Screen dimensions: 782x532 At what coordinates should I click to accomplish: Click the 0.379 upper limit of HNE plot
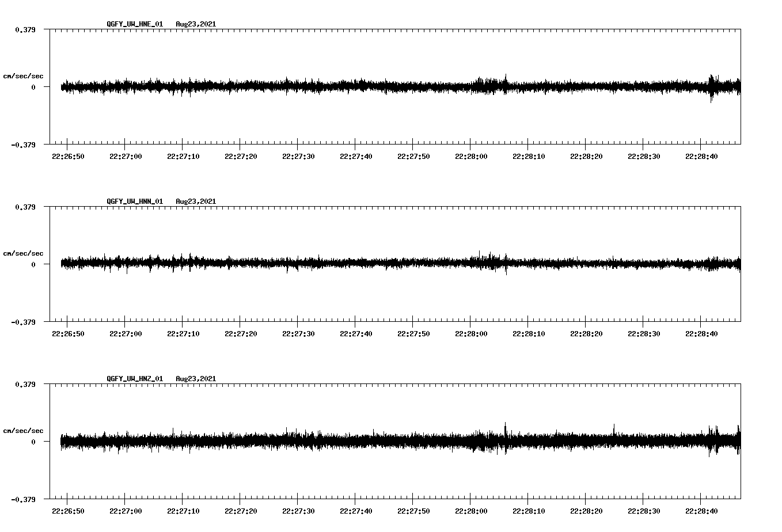pos(25,29)
